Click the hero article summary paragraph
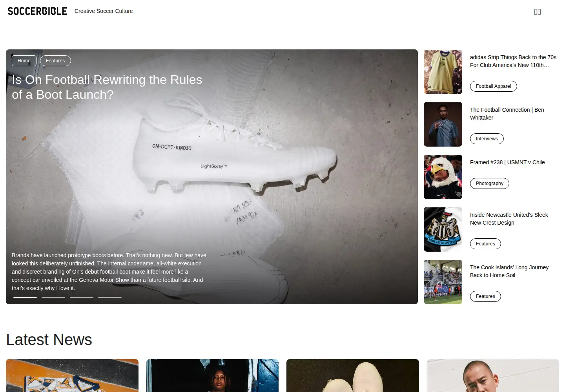This screenshot has height=392, width=565. click(109, 272)
